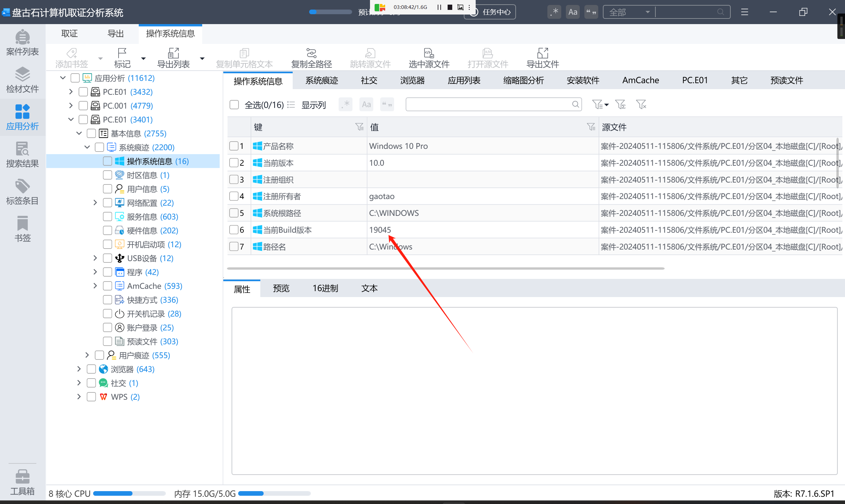Click the 复制全路径 toolbar icon
The height and width of the screenshot is (504, 845).
(311, 58)
